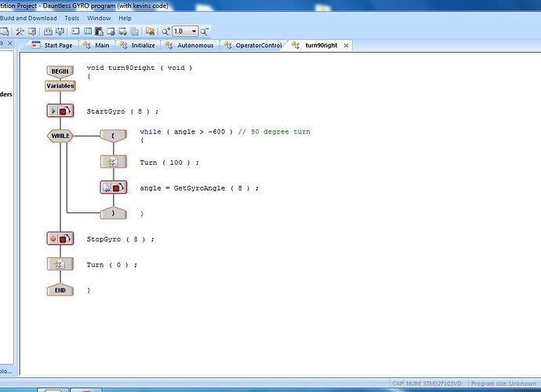Zoom out with the magnifier minus icon
Image resolution: width=541 pixels, height=392 pixels.
pyautogui.click(x=205, y=31)
